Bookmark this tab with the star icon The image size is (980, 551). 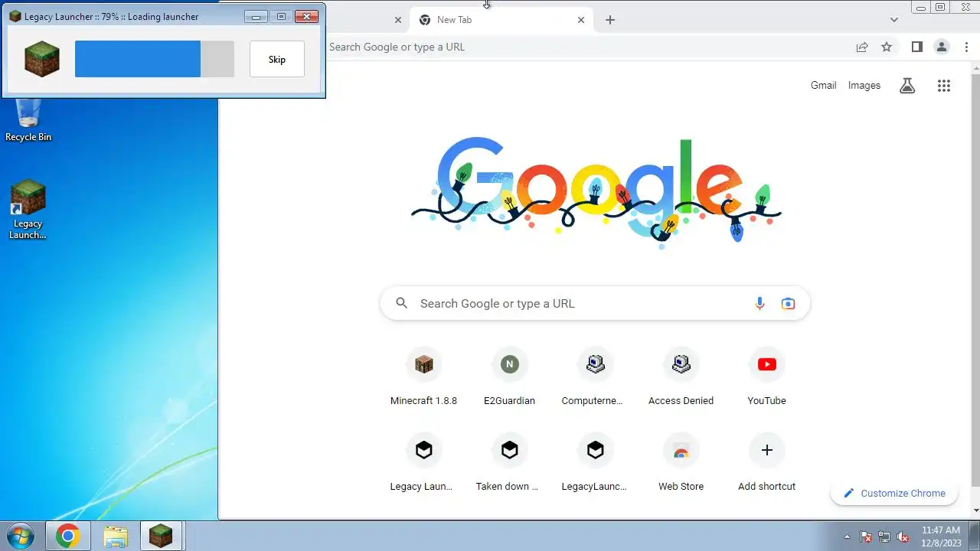click(887, 47)
